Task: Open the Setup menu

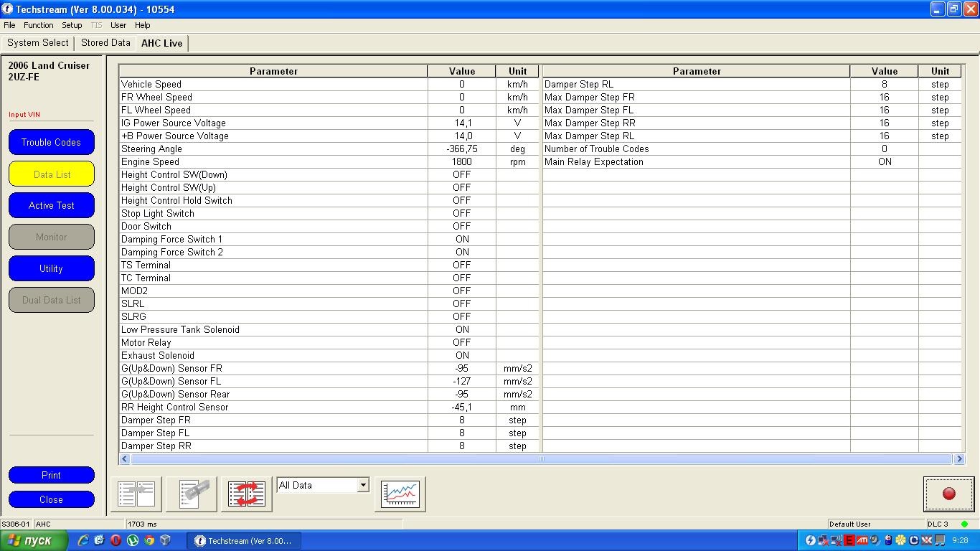Action: 72,25
